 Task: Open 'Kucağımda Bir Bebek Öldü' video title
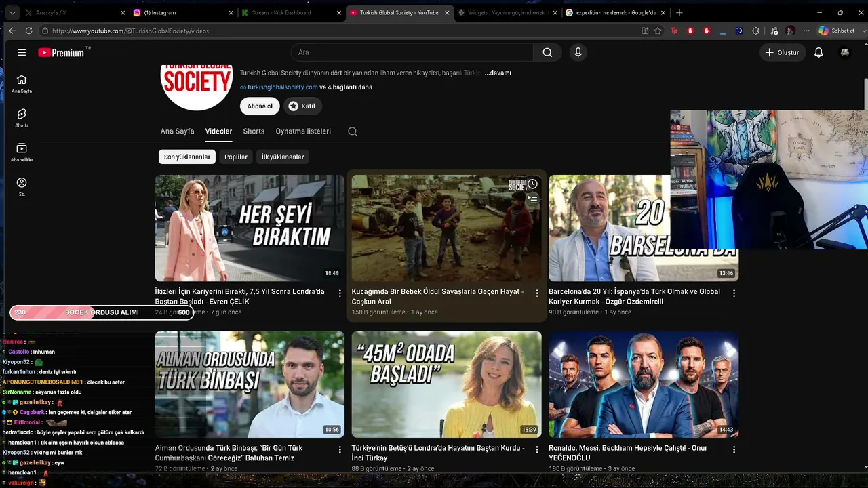pos(437,297)
